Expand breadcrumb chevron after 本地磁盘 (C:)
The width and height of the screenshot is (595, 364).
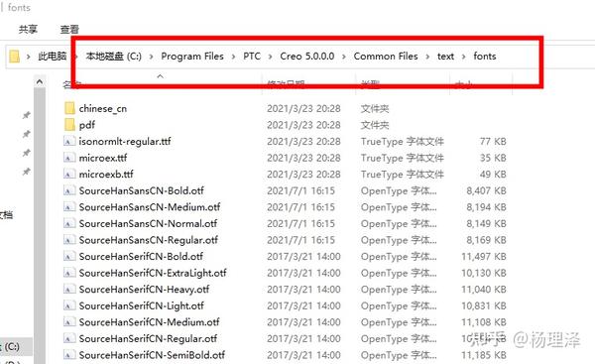(151, 57)
